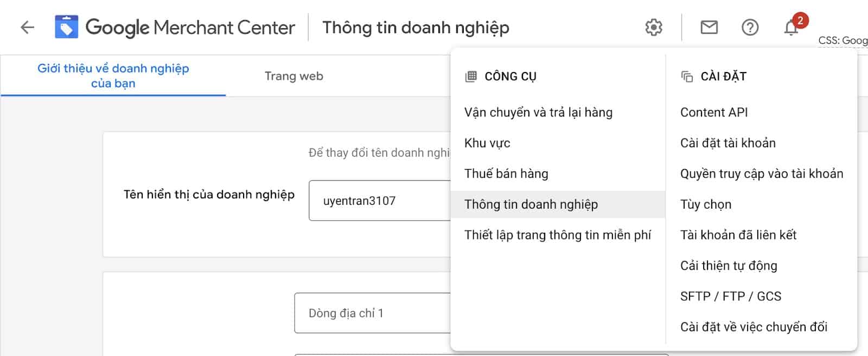Viewport: 868px width, 356px height.
Task: Open Tài khoản đã liên kết
Action: click(738, 235)
